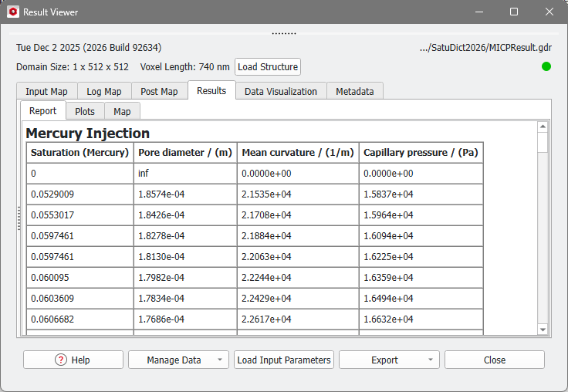Click the scrollbar up arrow in report
The height and width of the screenshot is (392, 568).
coord(543,127)
